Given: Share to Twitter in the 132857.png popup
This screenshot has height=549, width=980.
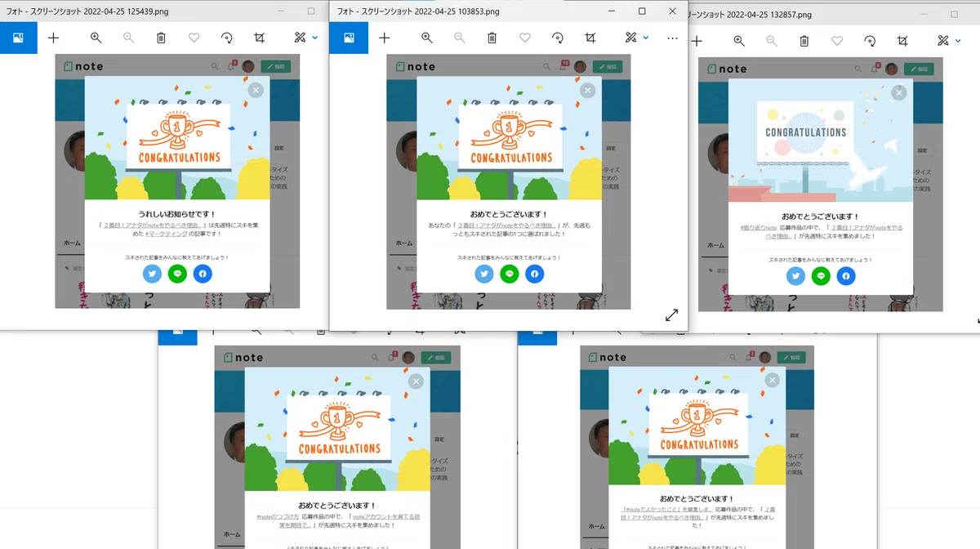Looking at the screenshot, I should pyautogui.click(x=795, y=276).
